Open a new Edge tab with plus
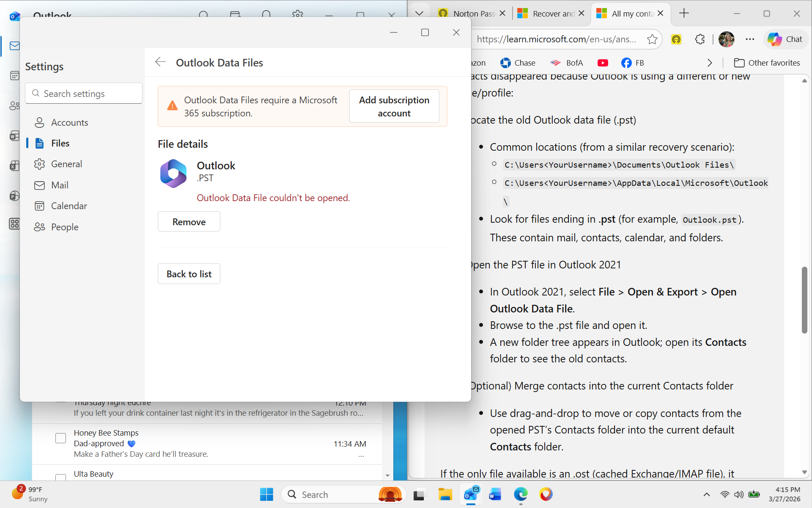 (x=684, y=13)
